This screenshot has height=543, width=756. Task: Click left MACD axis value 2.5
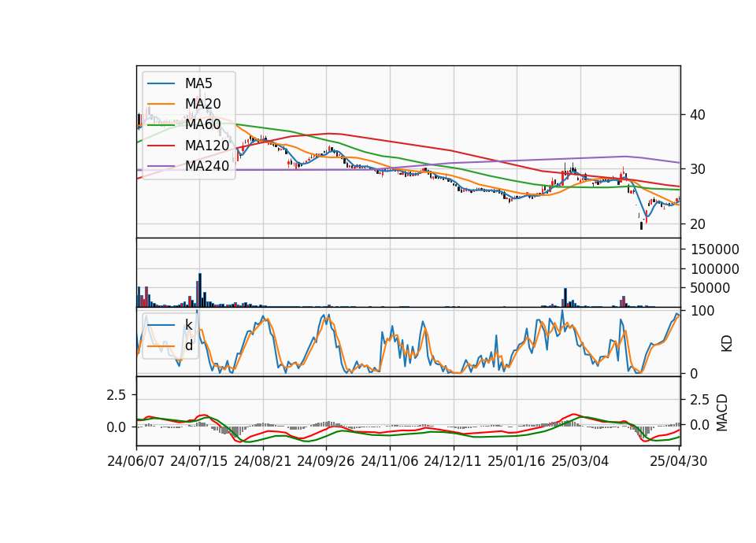tap(117, 395)
